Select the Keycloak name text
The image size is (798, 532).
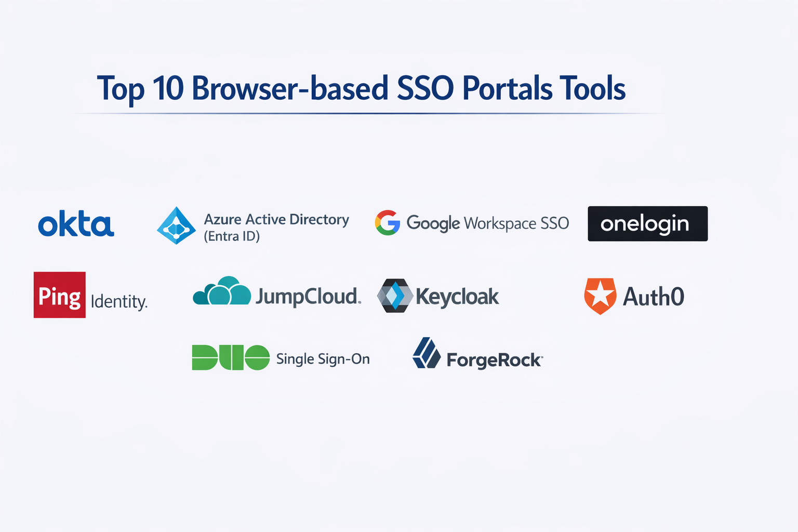[457, 297]
